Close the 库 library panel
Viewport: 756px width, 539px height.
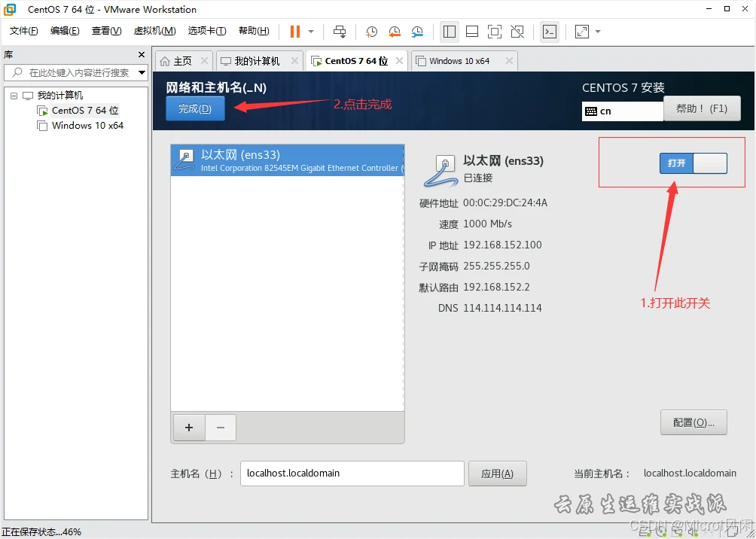[142, 54]
